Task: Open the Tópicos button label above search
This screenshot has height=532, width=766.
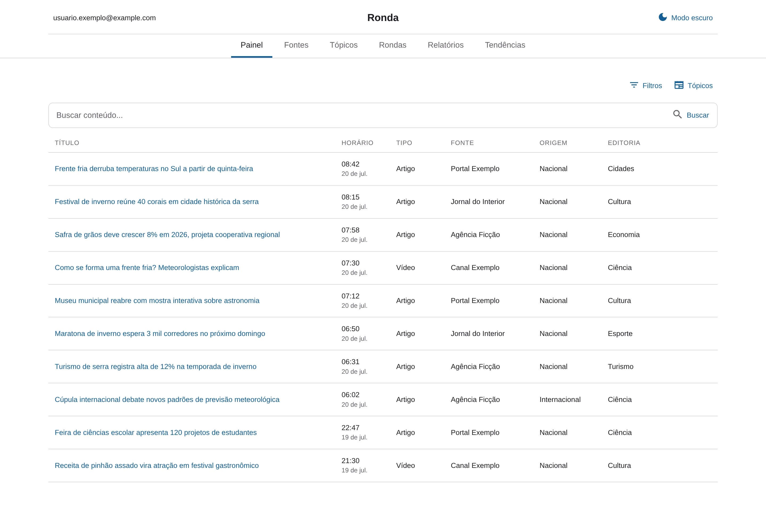Action: pyautogui.click(x=700, y=86)
